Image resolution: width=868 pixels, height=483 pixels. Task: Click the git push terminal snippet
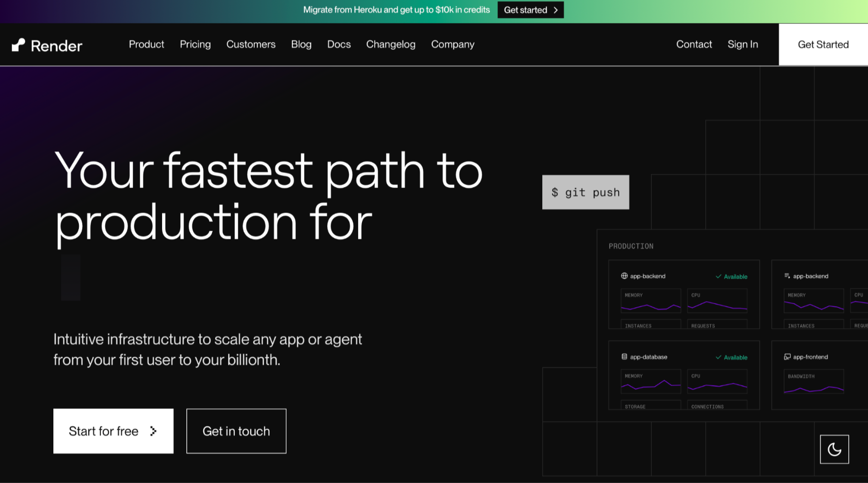coord(585,192)
